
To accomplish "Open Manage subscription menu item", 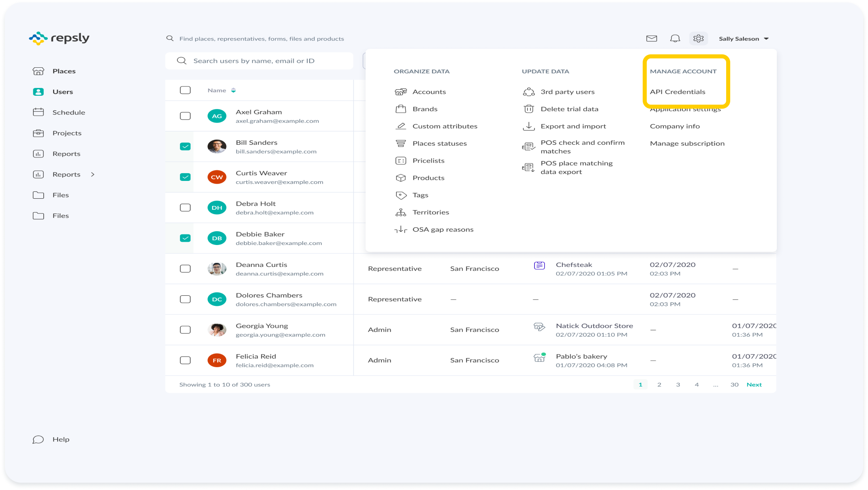I will point(687,143).
